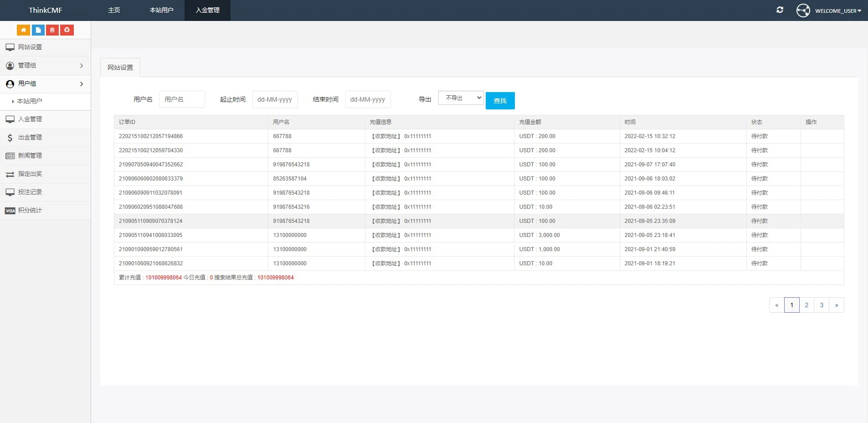The height and width of the screenshot is (423, 868).
Task: Go to the 主页 top navigation tab
Action: pyautogui.click(x=114, y=10)
